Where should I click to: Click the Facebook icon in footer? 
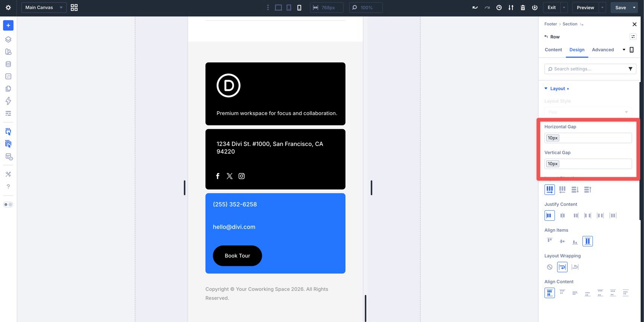coord(218,176)
